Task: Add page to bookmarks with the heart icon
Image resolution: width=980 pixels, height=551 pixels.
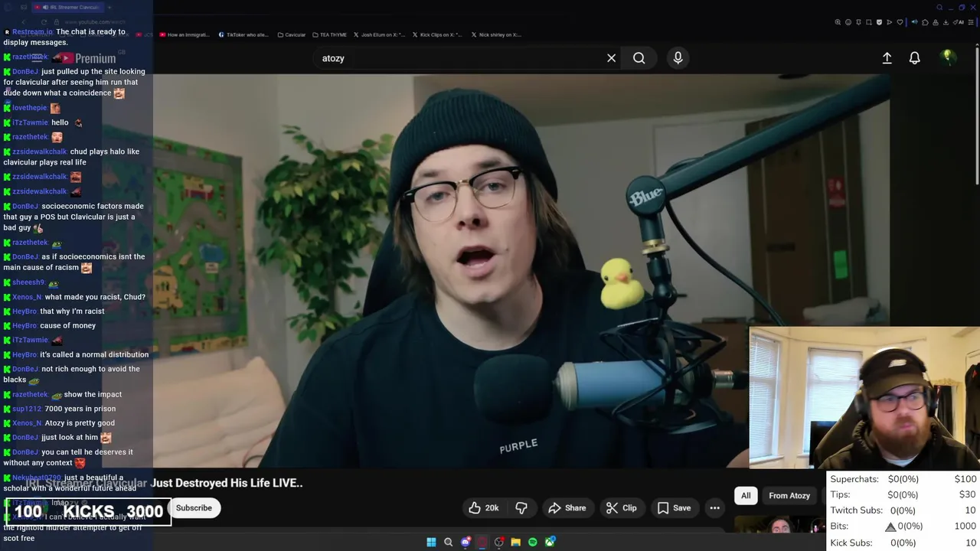Action: click(x=900, y=22)
